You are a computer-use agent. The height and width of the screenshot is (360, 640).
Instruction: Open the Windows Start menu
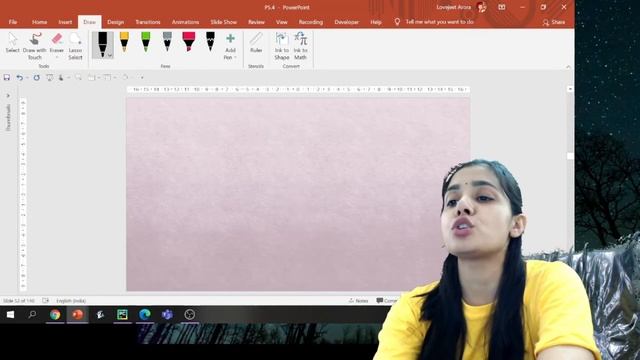pyautogui.click(x=11, y=315)
